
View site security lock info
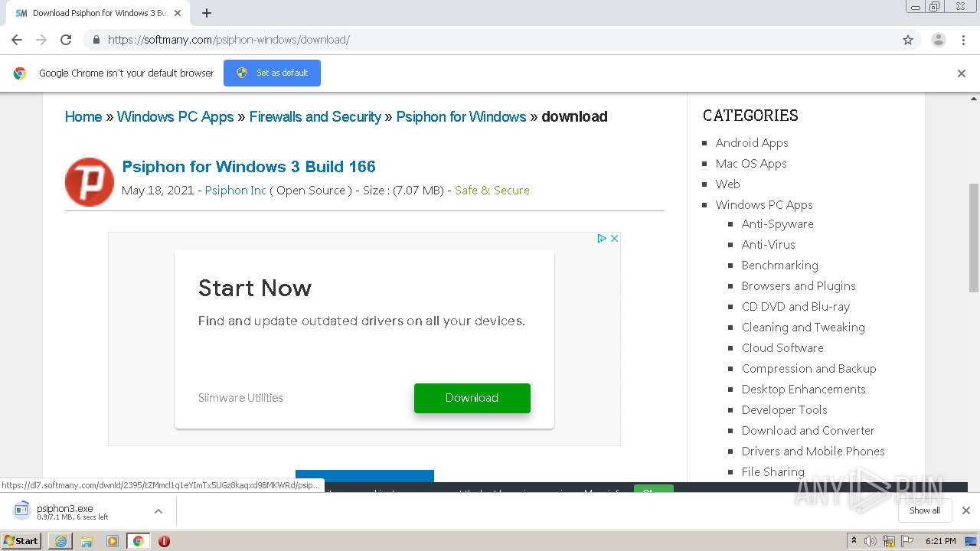tap(96, 40)
